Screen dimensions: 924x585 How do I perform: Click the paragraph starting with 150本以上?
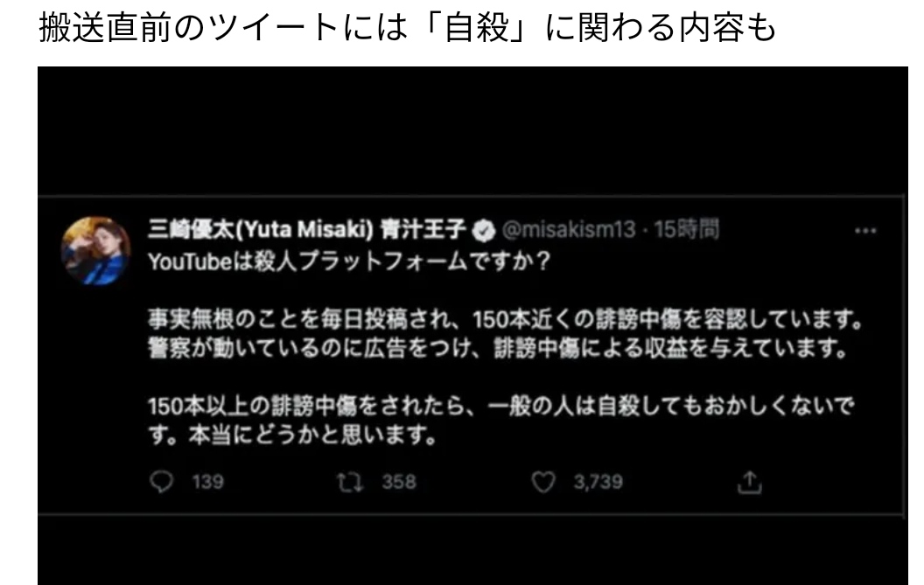click(500, 421)
